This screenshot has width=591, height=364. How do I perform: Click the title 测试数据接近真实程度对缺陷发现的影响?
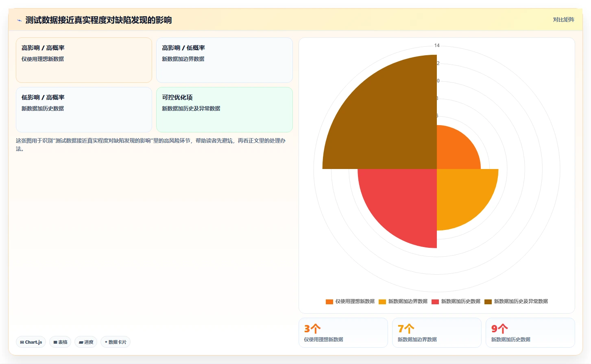tap(98, 20)
